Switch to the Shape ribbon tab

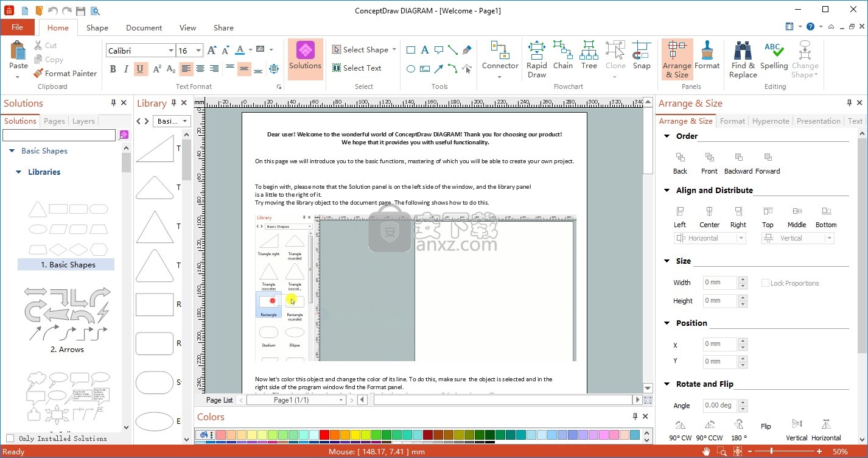tap(97, 27)
